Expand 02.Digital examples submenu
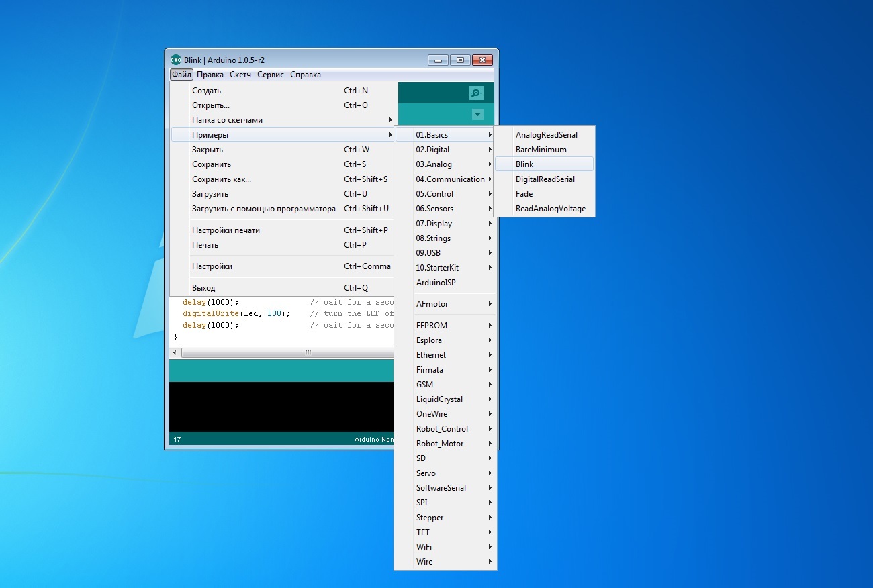The height and width of the screenshot is (588, 873). tap(445, 150)
